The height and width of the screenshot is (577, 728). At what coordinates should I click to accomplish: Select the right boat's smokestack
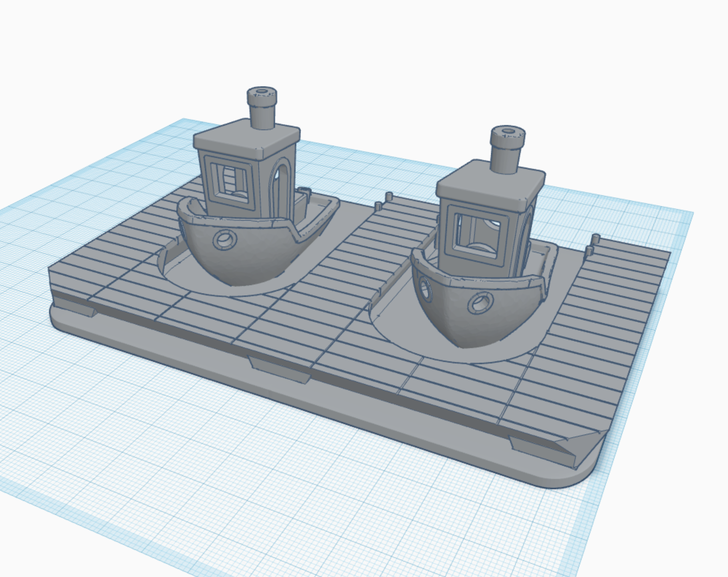tap(507, 152)
